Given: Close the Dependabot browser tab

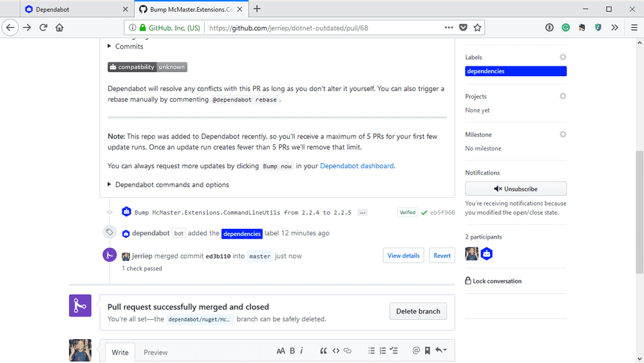Looking at the screenshot, I should point(126,9).
